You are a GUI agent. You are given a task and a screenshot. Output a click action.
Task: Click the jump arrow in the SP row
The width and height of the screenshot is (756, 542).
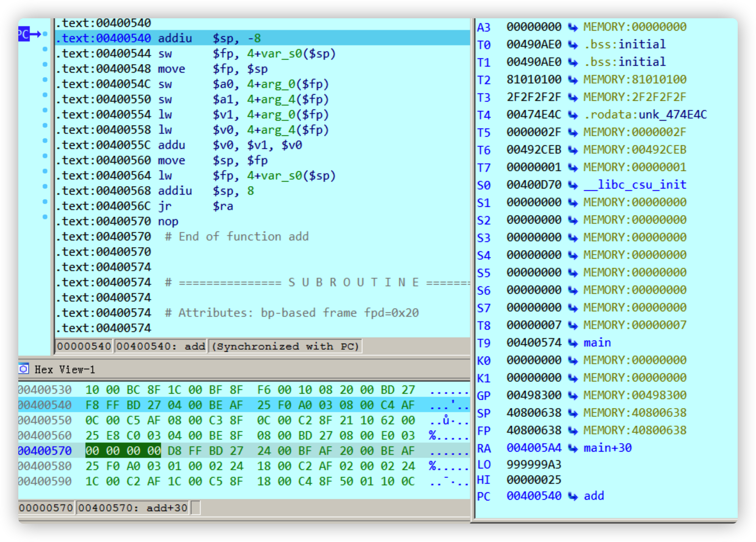coord(573,413)
